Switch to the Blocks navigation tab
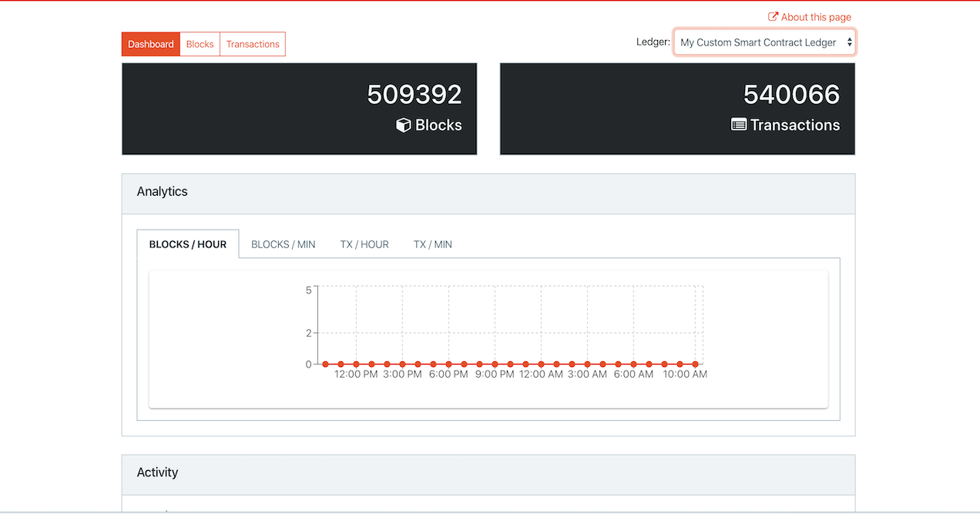 [200, 44]
